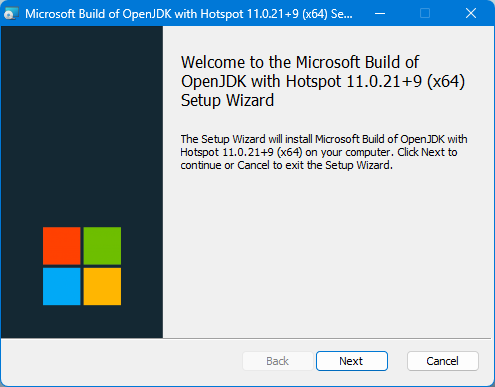Continue setup with the Next button
Image resolution: width=495 pixels, height=387 pixels.
(352, 361)
